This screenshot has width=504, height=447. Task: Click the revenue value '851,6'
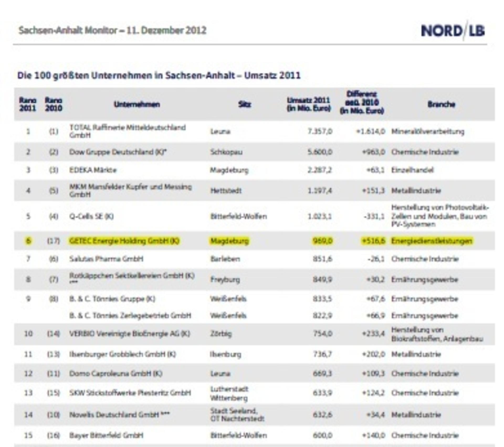tap(323, 259)
